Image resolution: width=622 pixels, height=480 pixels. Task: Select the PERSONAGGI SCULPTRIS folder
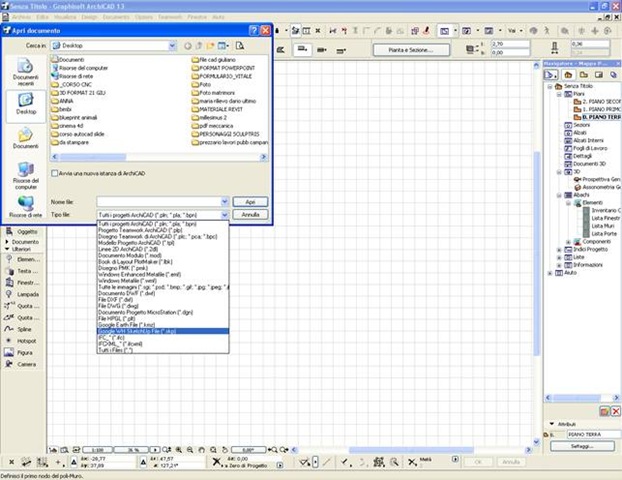pos(225,134)
